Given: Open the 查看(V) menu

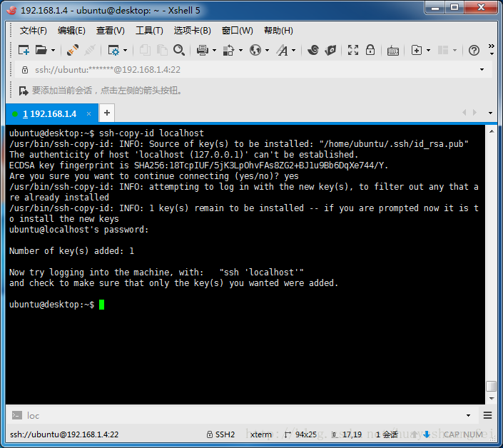Looking at the screenshot, I should tap(110, 31).
